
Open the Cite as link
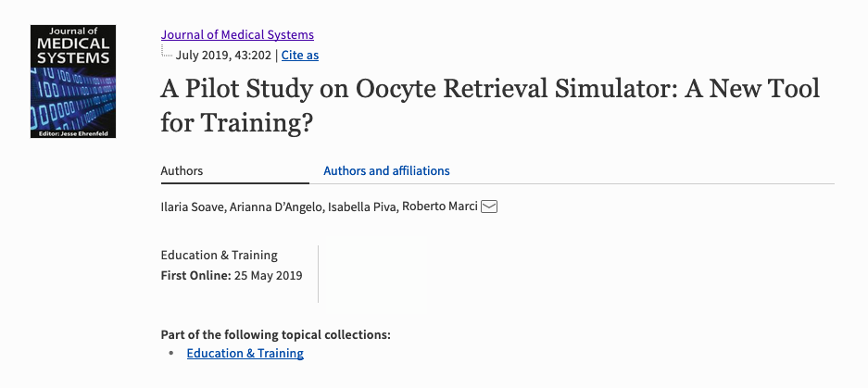click(300, 56)
